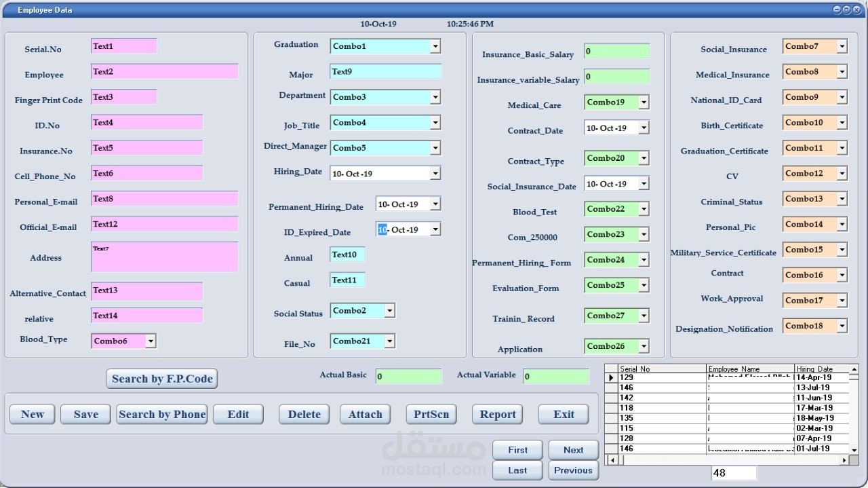868x488 pixels.
Task: Click the Edit button
Action: 238,415
